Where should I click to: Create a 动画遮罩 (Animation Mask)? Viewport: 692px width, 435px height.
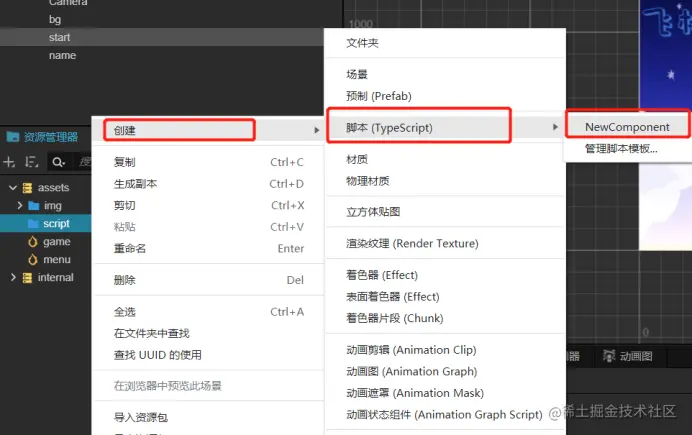[446, 393]
